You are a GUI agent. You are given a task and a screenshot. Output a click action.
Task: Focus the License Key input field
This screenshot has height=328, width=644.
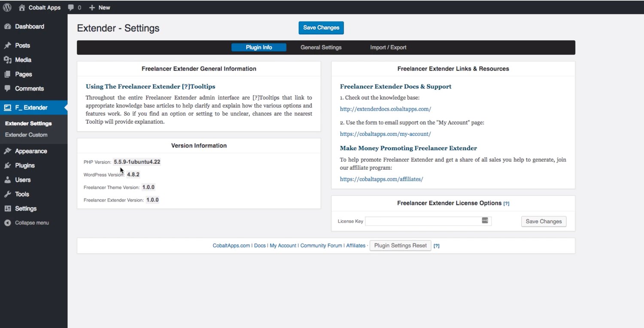(x=428, y=221)
